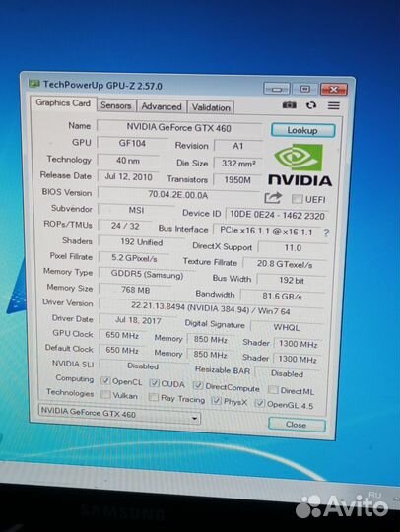Click the screenshot camera icon

pyautogui.click(x=289, y=105)
